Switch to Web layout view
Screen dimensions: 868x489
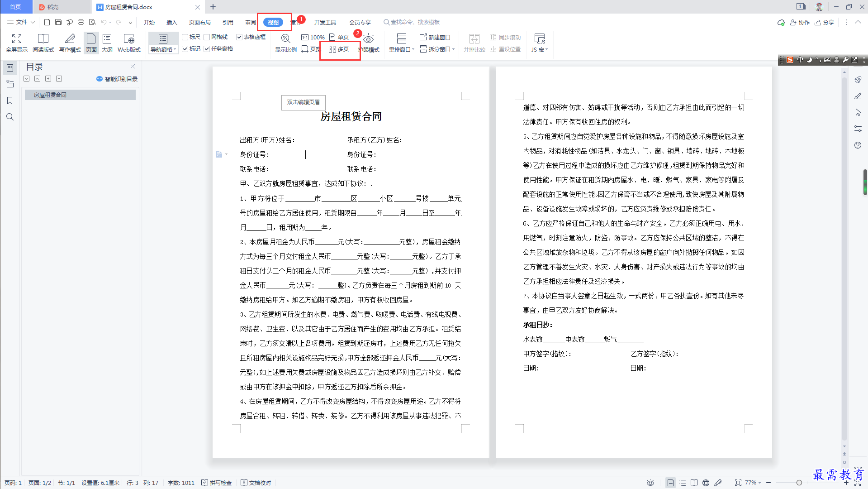(x=129, y=43)
